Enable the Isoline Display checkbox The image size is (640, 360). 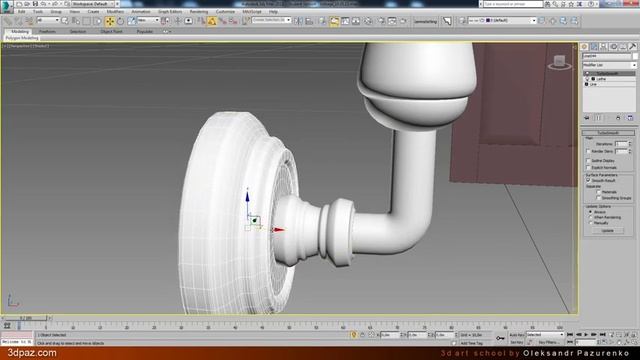(x=588, y=161)
